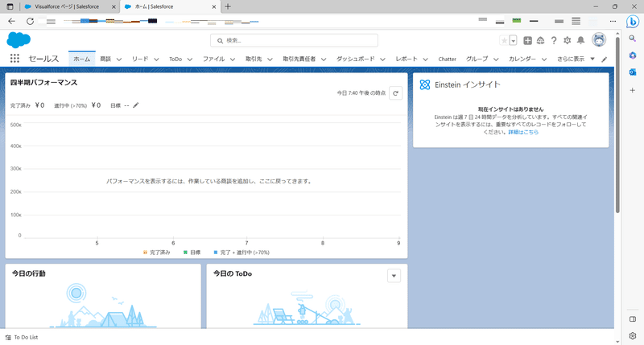Screen dimensions: 644x345
Task: Toggle the Edge split screen sidebar icon
Action: 633,319
